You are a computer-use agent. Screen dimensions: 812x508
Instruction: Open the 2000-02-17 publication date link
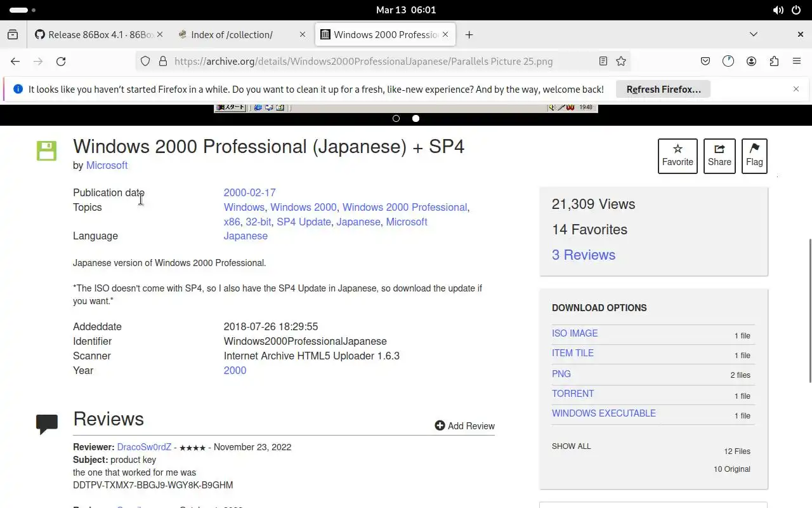[x=249, y=192]
